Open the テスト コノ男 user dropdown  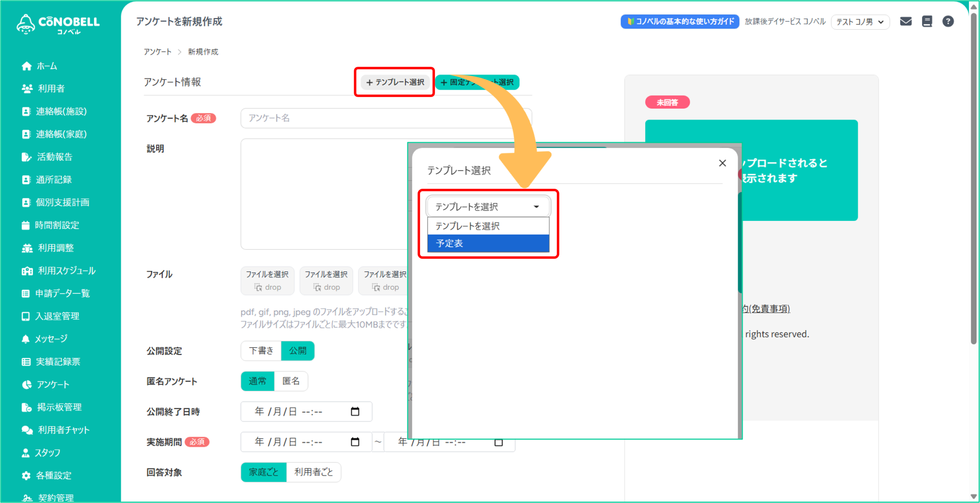860,22
